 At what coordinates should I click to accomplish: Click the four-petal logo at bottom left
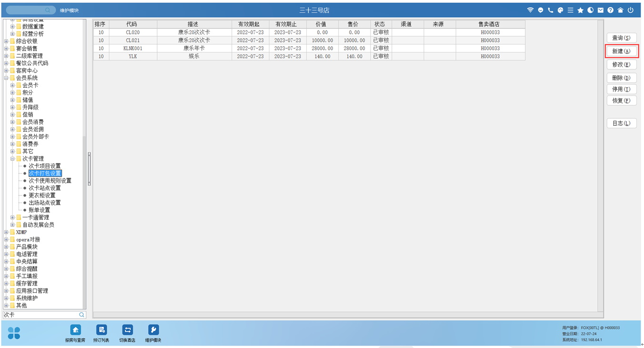pyautogui.click(x=14, y=333)
